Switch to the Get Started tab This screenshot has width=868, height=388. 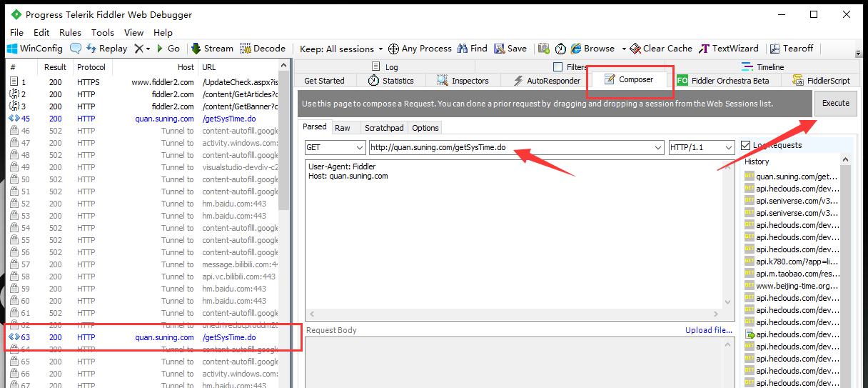tap(324, 81)
